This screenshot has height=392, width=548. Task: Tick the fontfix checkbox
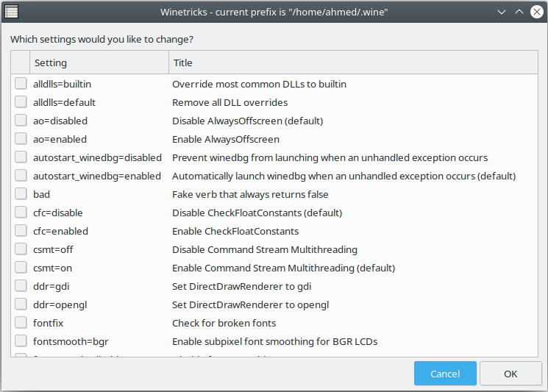[21, 322]
